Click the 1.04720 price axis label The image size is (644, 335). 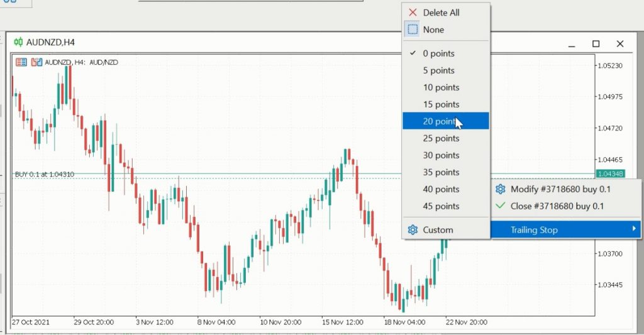tap(610, 128)
